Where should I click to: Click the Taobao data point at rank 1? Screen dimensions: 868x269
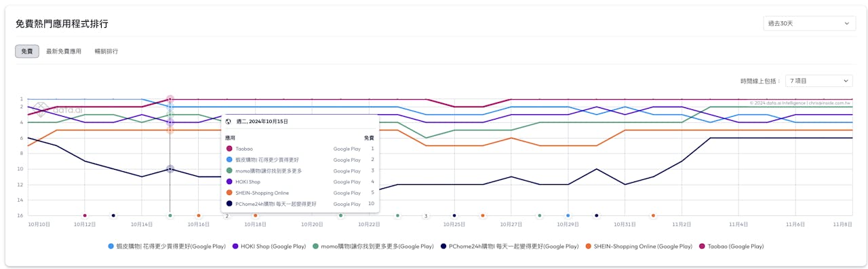pyautogui.click(x=170, y=99)
